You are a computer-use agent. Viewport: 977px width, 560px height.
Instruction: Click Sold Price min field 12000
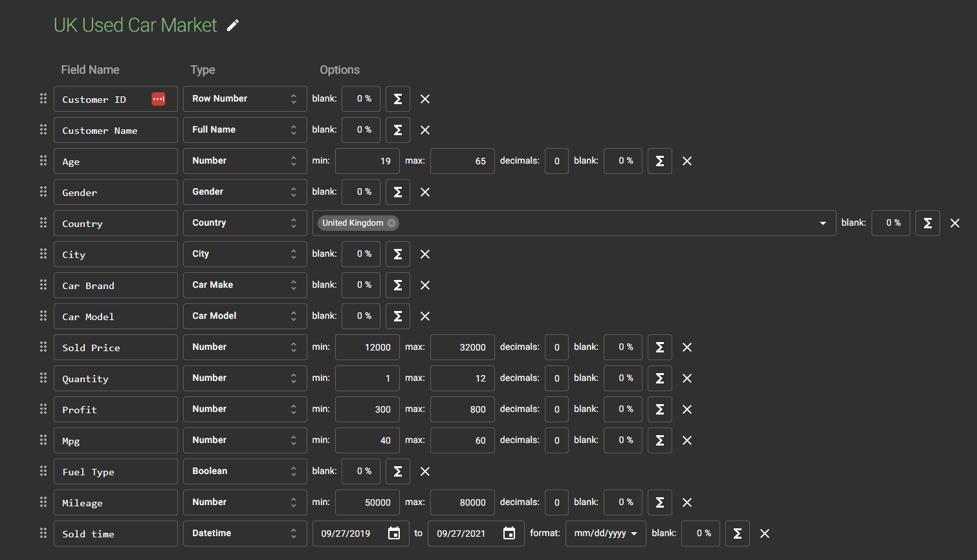click(368, 347)
